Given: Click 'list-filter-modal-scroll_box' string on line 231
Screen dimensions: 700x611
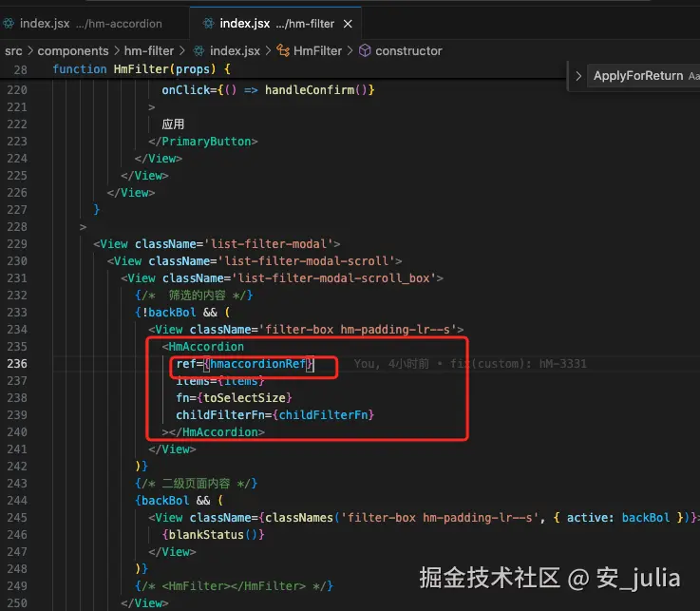Looking at the screenshot, I should (333, 278).
